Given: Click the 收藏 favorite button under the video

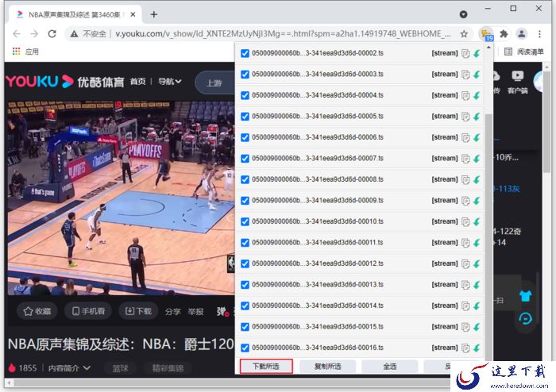Looking at the screenshot, I should coord(37,311).
